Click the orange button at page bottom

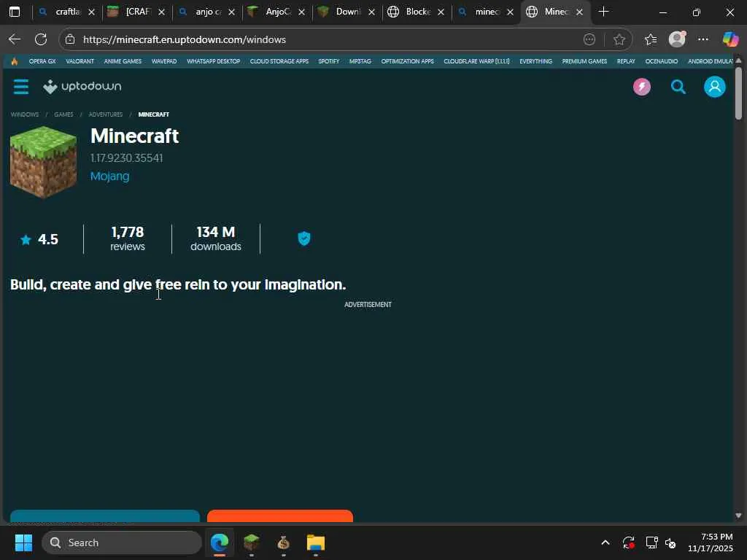coord(280,516)
